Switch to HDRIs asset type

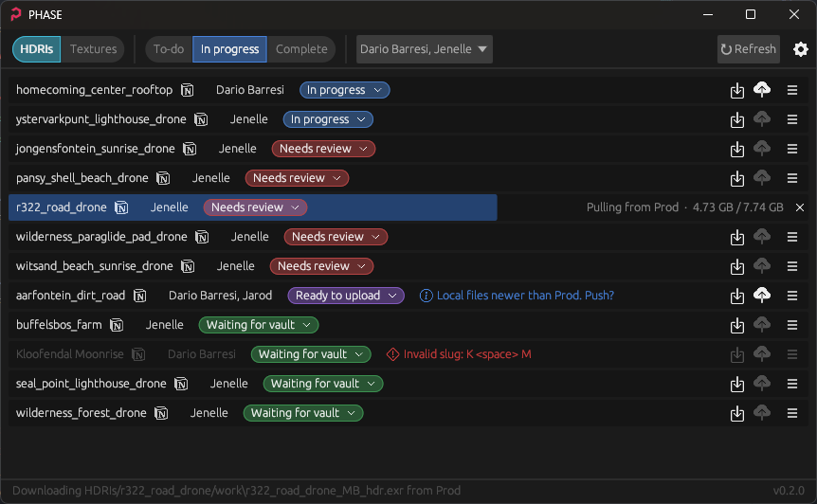point(36,49)
